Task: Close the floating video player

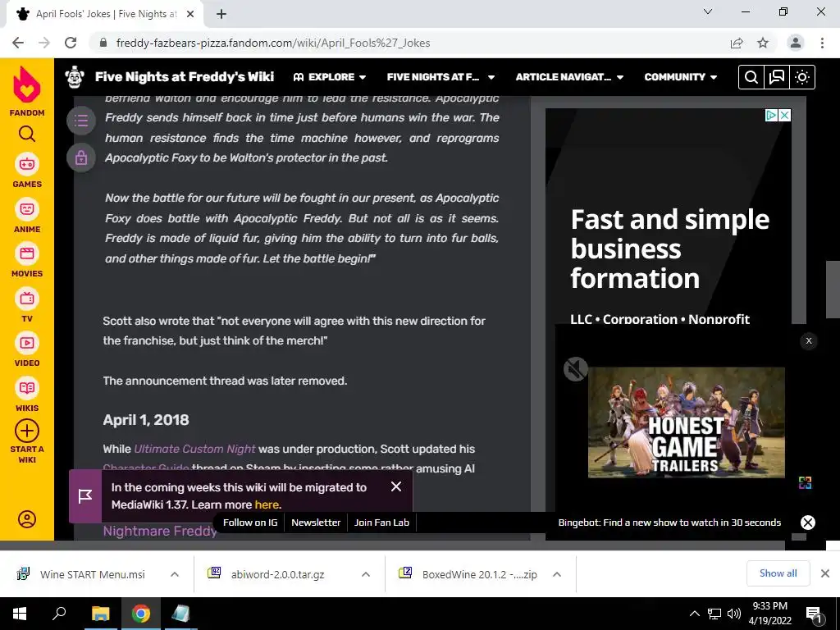Action: point(808,340)
